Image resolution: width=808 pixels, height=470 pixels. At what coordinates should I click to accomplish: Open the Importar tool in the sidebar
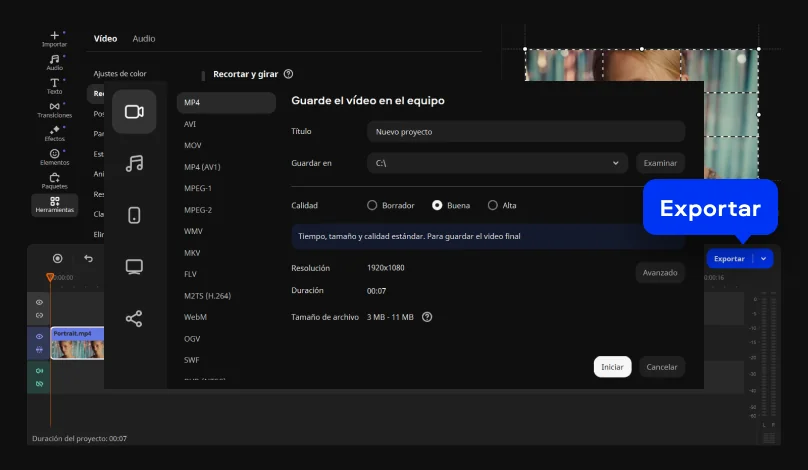point(54,39)
